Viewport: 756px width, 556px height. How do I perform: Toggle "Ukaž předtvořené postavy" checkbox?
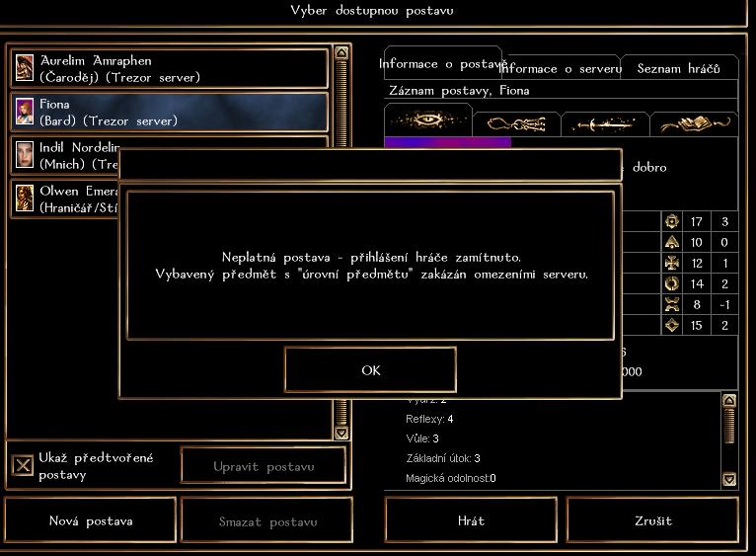pyautogui.click(x=23, y=466)
